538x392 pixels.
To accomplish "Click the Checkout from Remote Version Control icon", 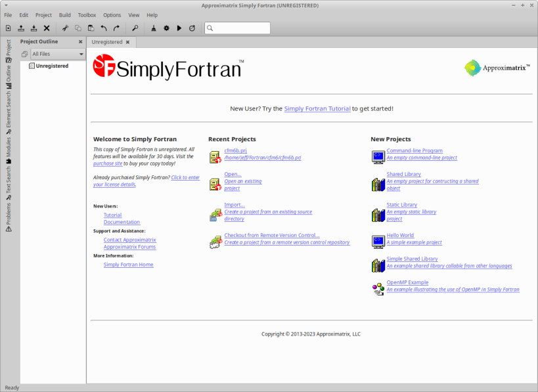I will tap(215, 242).
